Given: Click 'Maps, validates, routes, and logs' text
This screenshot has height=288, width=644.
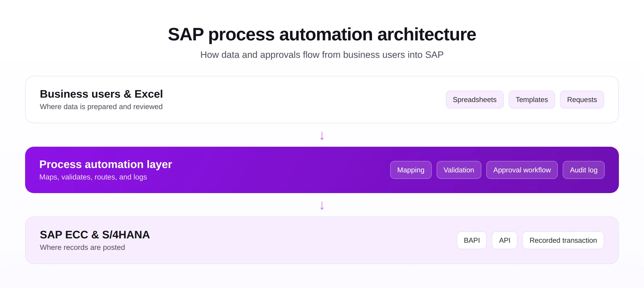Looking at the screenshot, I should [x=93, y=177].
